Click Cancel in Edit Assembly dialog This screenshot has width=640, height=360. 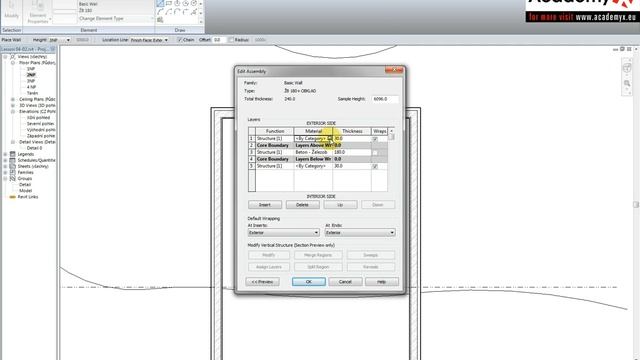click(345, 282)
